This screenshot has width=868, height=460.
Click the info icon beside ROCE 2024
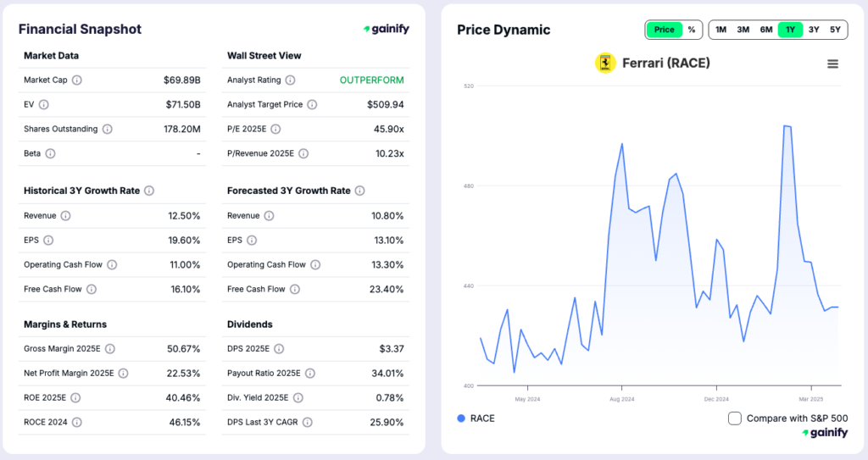(77, 422)
